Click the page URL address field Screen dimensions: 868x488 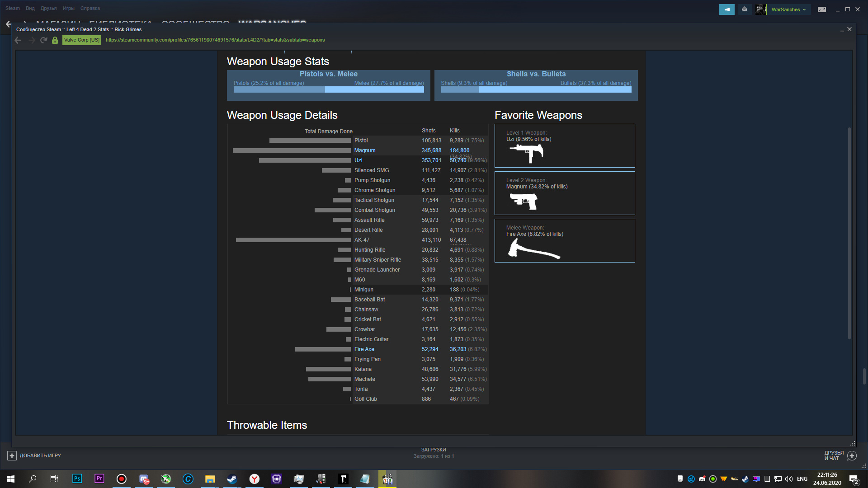pos(215,40)
